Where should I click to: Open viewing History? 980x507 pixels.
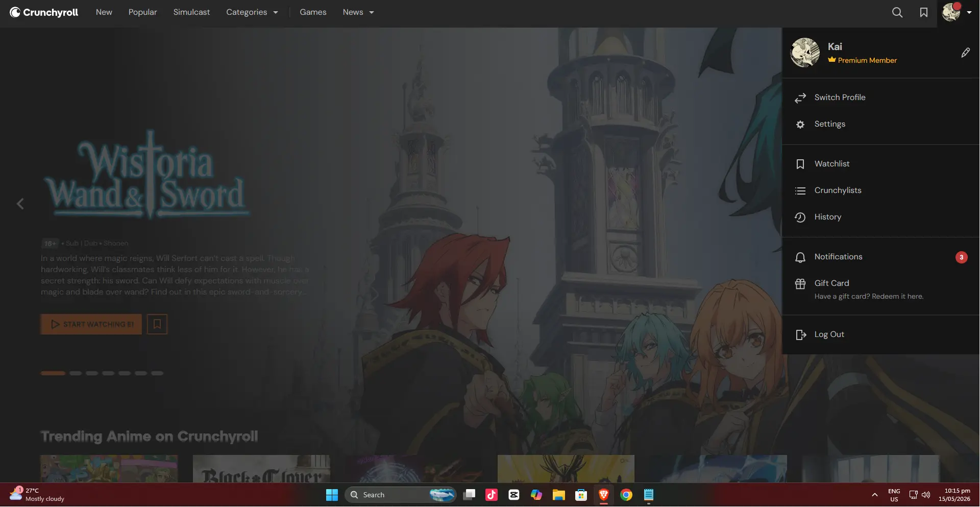(x=880, y=217)
